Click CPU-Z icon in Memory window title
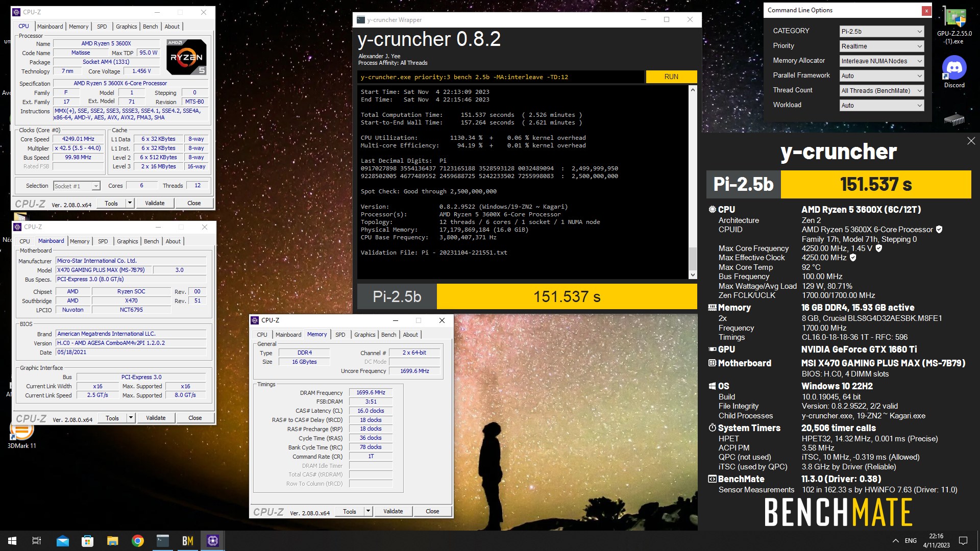Screen dimensions: 980x551 pyautogui.click(x=255, y=320)
